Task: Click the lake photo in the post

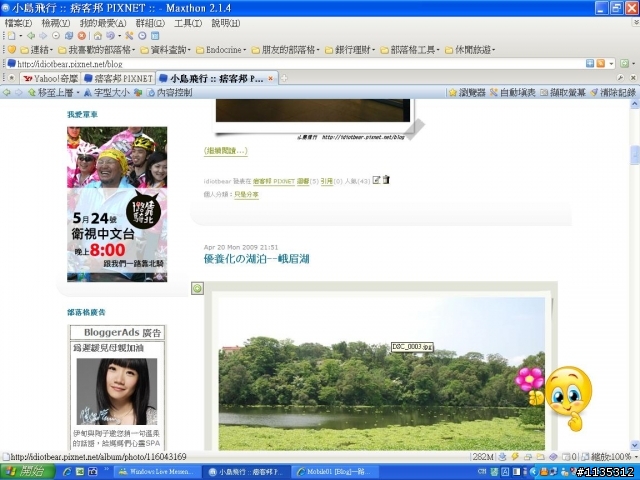Action: (x=382, y=374)
